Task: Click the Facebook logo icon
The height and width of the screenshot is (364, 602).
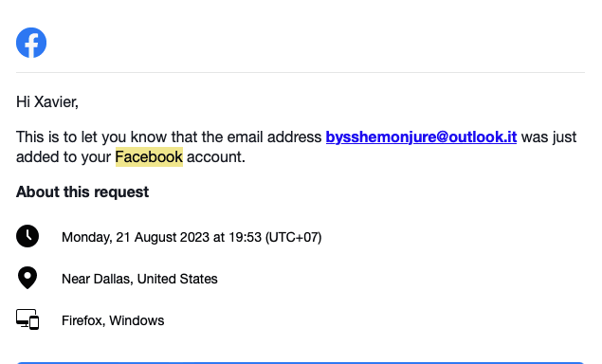Action: [31, 43]
